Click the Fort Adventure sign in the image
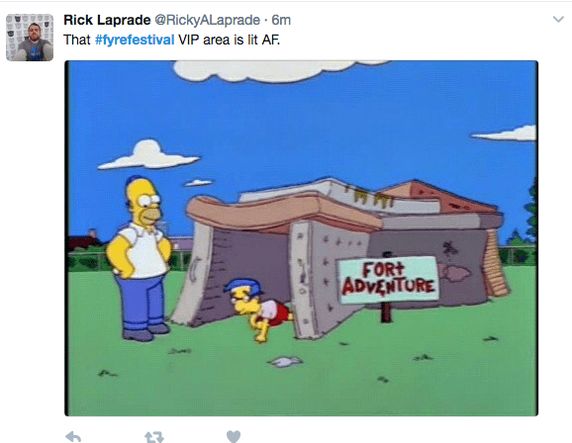The height and width of the screenshot is (443, 572). pos(388,279)
